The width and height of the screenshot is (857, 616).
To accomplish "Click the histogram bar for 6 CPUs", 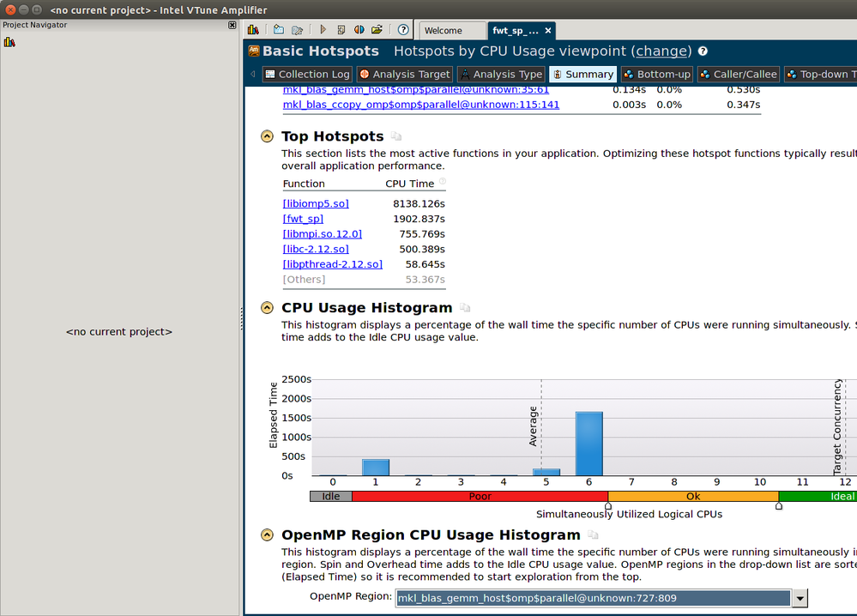I will coord(589,444).
